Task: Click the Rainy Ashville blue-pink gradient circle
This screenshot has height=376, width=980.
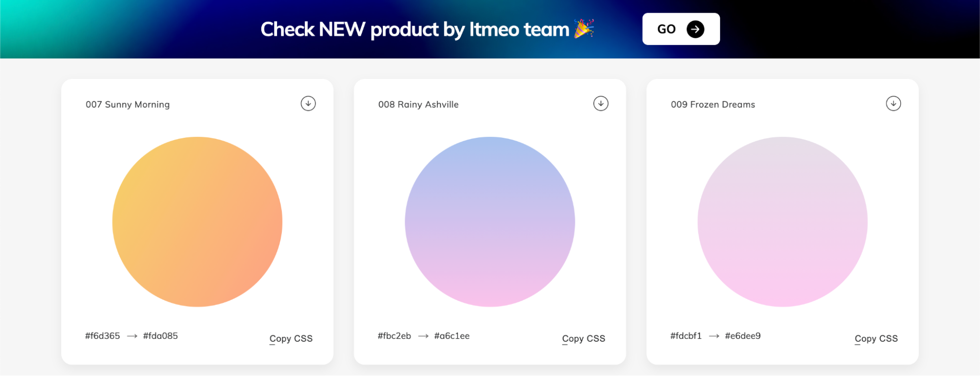Action: click(x=490, y=222)
